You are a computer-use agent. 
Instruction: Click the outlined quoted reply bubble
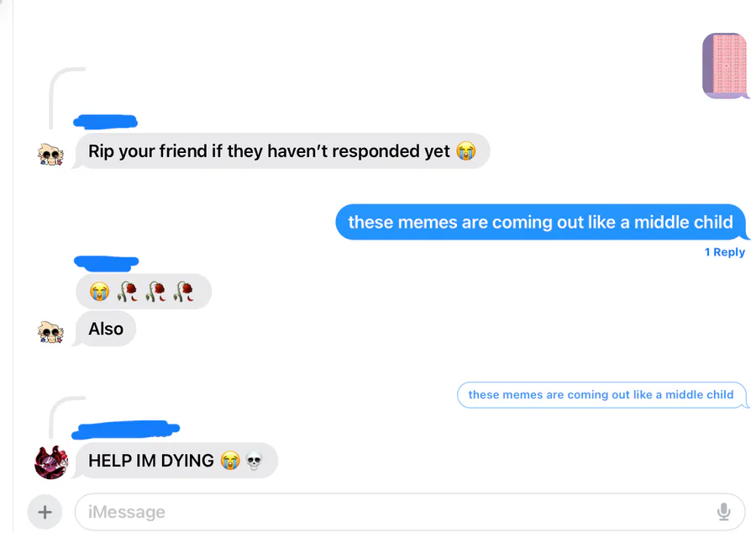coord(601,394)
